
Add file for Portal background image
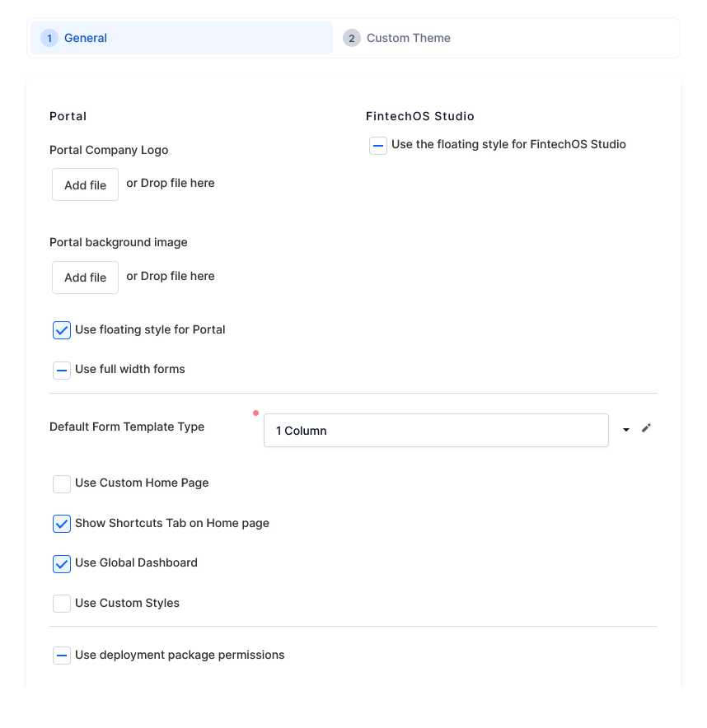pos(86,278)
